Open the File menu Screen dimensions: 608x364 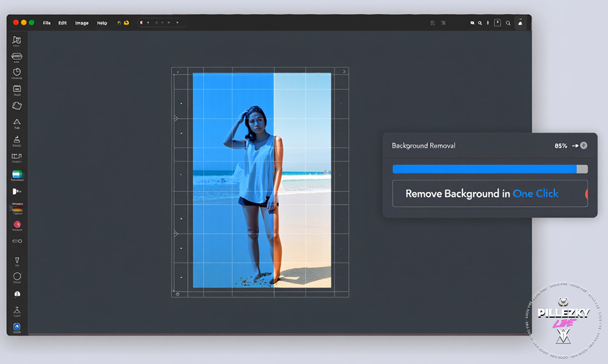coord(47,23)
